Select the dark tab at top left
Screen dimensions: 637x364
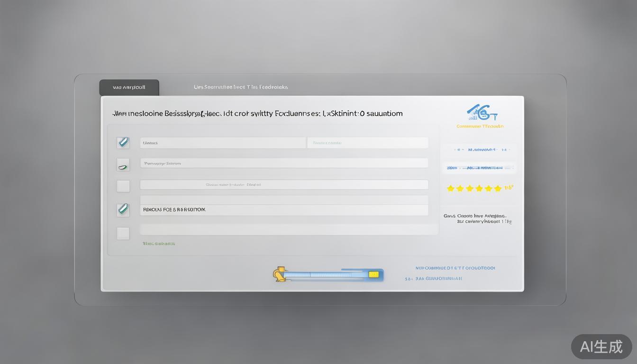pos(129,87)
